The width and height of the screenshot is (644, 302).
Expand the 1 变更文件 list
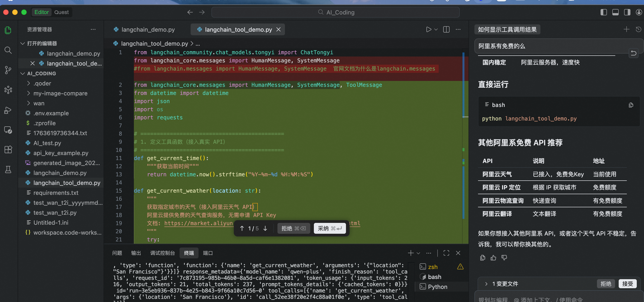point(486,284)
